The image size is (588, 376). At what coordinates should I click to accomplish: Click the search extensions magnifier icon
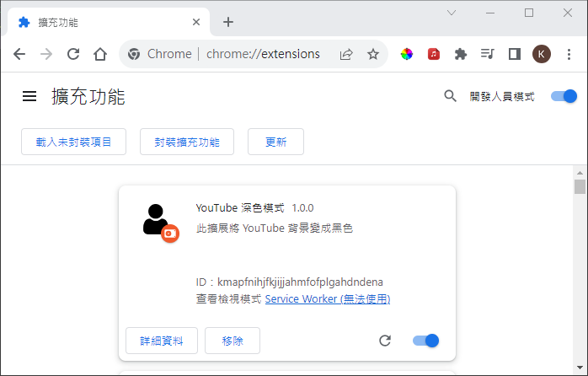pyautogui.click(x=450, y=96)
